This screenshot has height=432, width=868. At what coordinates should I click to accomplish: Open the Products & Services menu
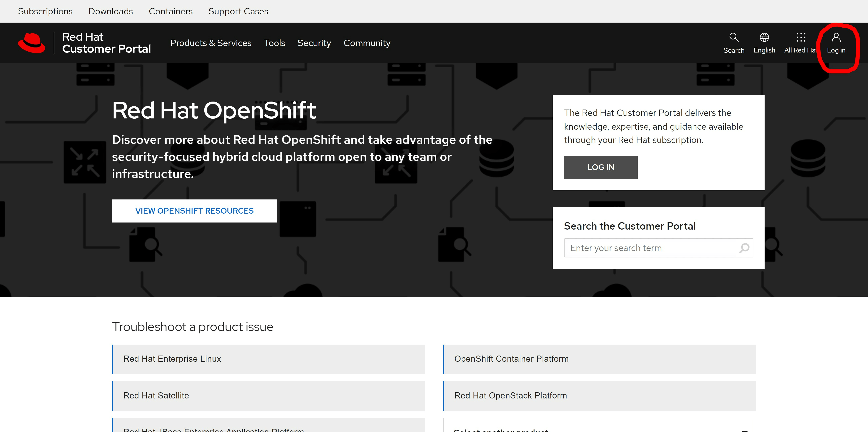pyautogui.click(x=210, y=43)
